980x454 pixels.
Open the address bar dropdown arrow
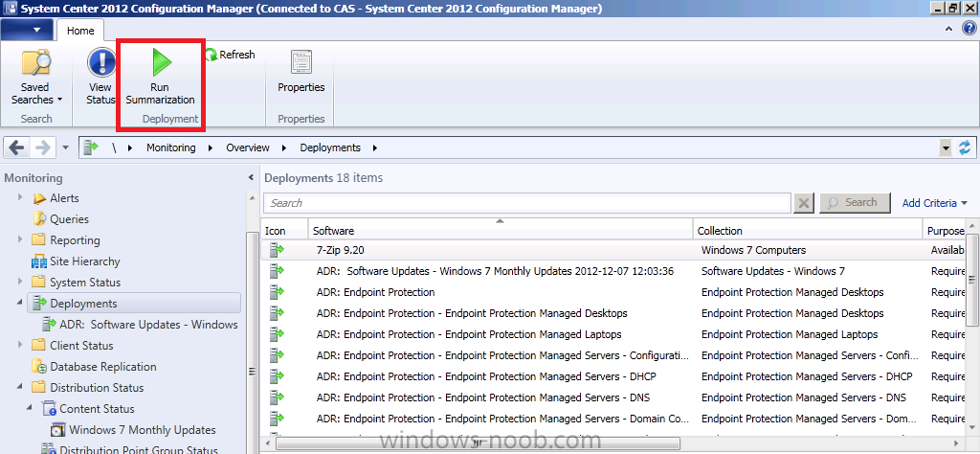(x=946, y=148)
